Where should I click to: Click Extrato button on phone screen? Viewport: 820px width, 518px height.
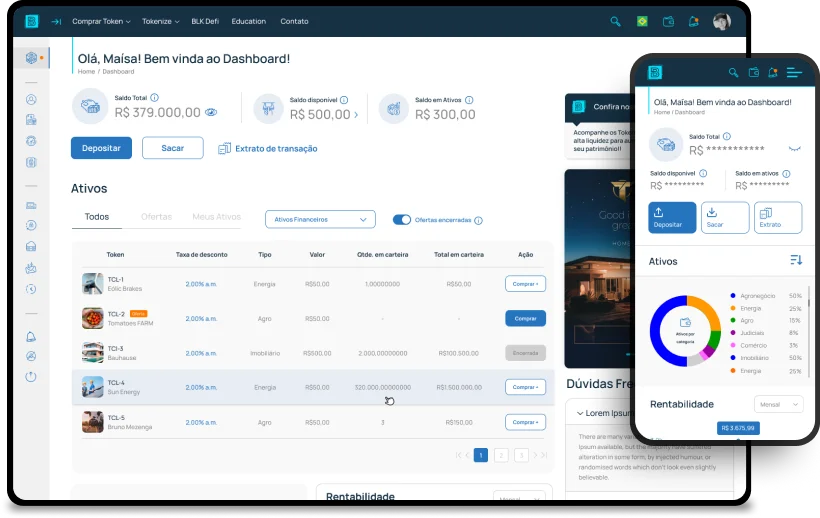(x=778, y=217)
